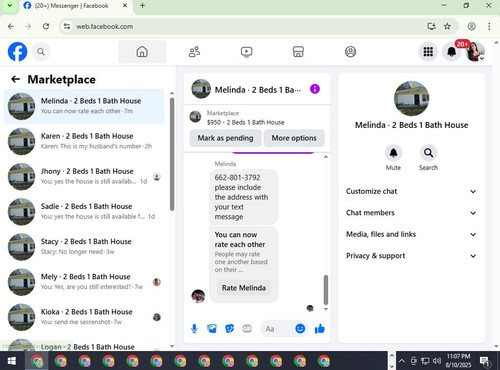Open the Marketplace storefront tab
Viewport: 500px width, 370px height.
pyautogui.click(x=298, y=52)
